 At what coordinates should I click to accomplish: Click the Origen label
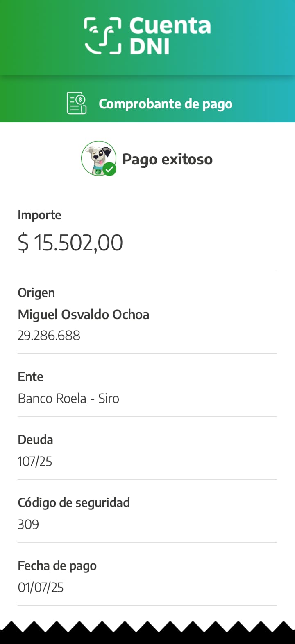[36, 293]
